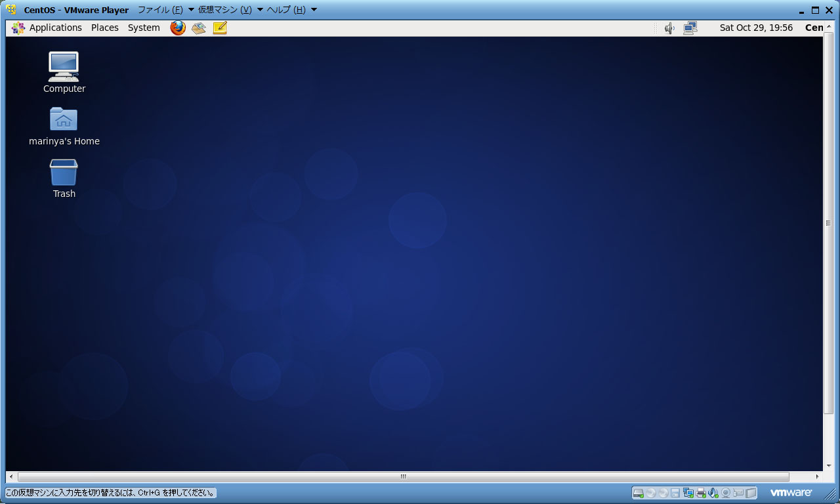Click the GNOME panel volume speaker icon
The height and width of the screenshot is (504, 840).
[669, 28]
